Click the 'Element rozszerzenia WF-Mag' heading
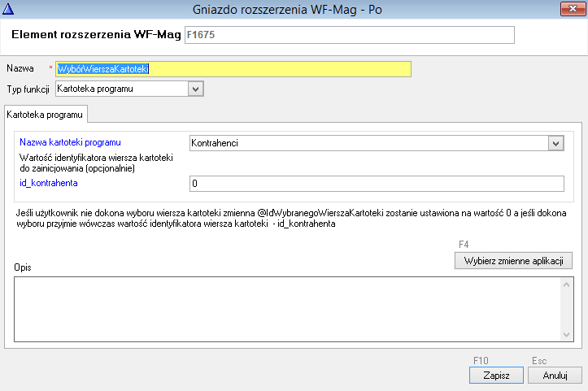The width and height of the screenshot is (588, 391). tap(97, 34)
